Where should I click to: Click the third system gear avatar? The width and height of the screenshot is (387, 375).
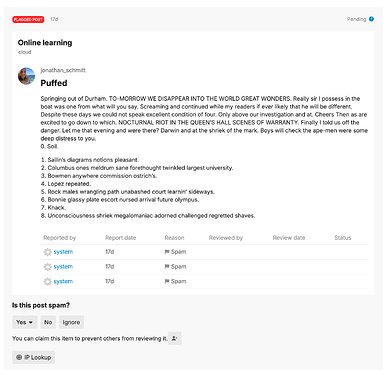48,281
